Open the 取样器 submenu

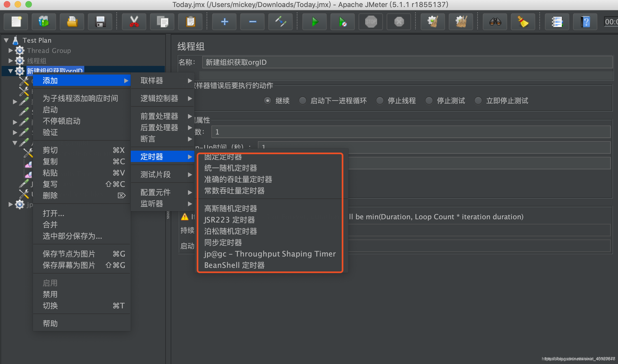tap(163, 80)
